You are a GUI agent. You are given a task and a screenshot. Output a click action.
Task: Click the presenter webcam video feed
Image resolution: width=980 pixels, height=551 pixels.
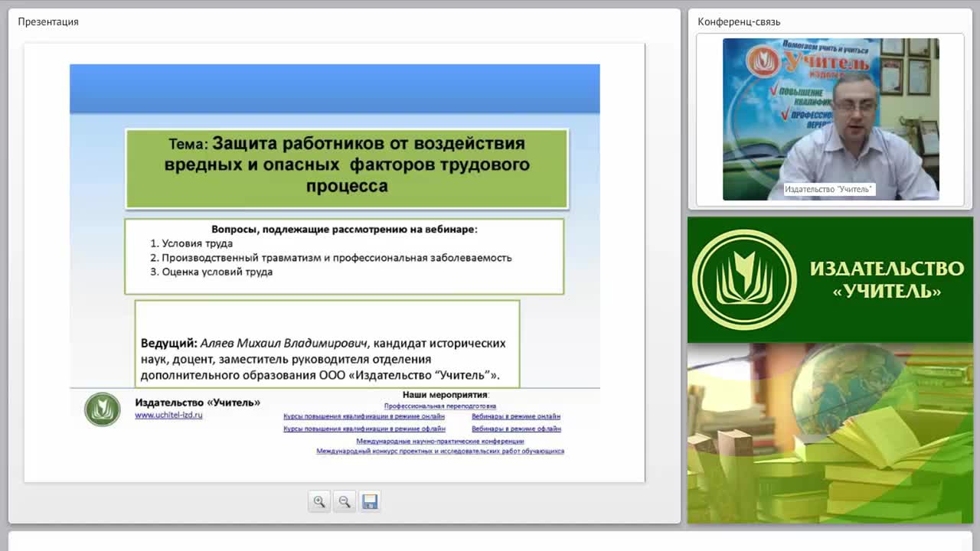[831, 119]
